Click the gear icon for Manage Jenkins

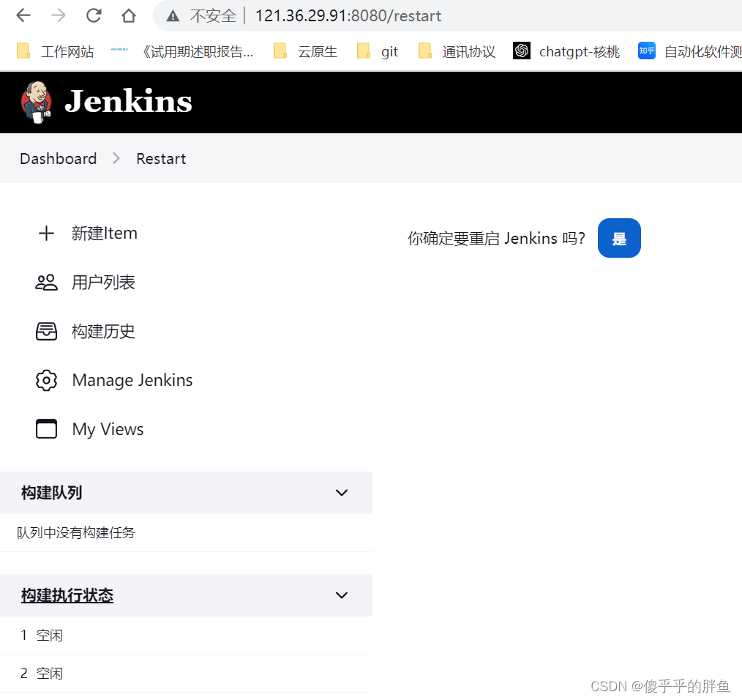coord(46,380)
